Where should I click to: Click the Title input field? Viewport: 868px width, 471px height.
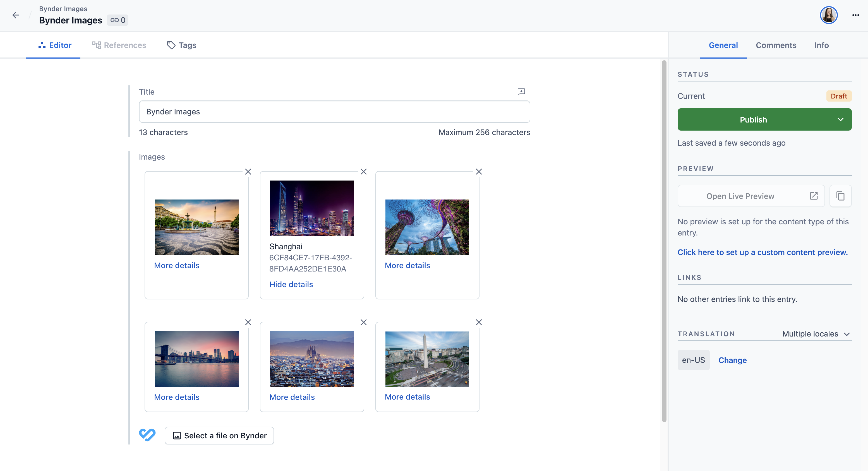click(x=334, y=111)
